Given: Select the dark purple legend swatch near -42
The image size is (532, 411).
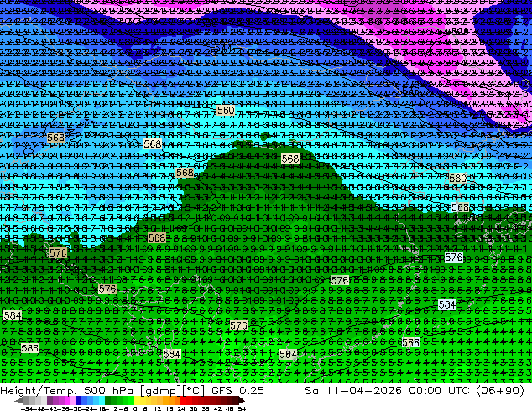Looking at the screenshot, I should pyautogui.click(x=50, y=401).
